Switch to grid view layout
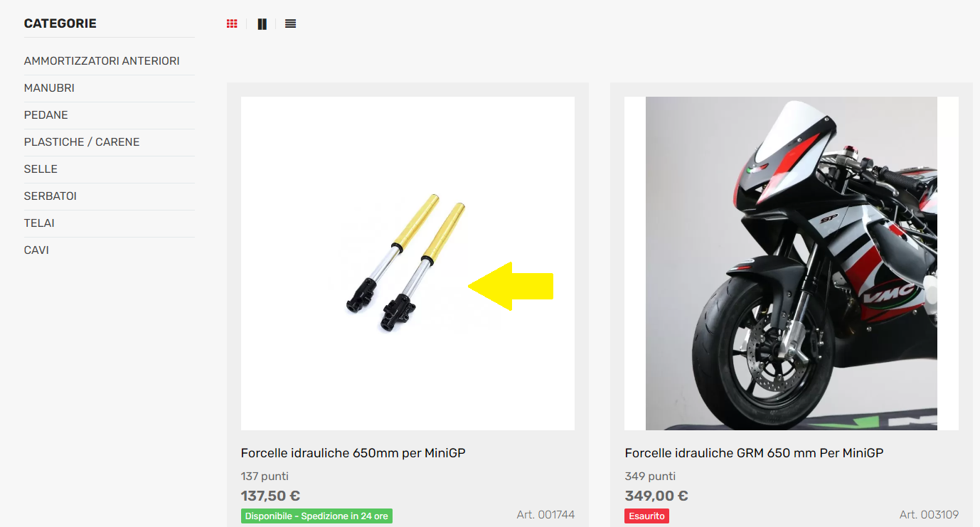This screenshot has height=527, width=980. click(232, 23)
